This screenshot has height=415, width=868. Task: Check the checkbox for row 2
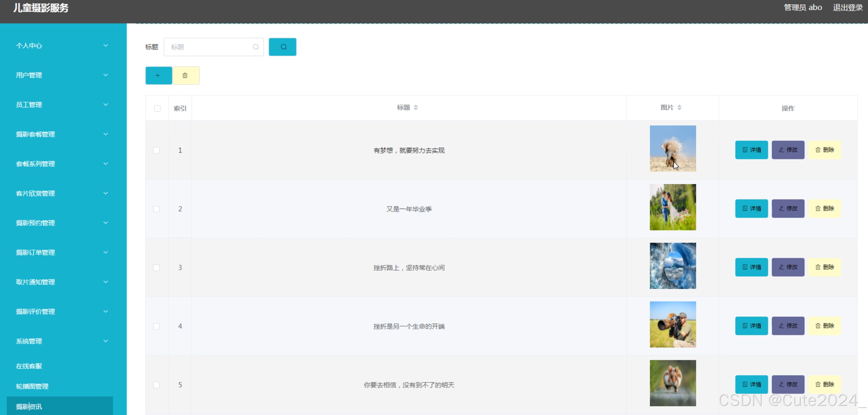[x=156, y=209]
